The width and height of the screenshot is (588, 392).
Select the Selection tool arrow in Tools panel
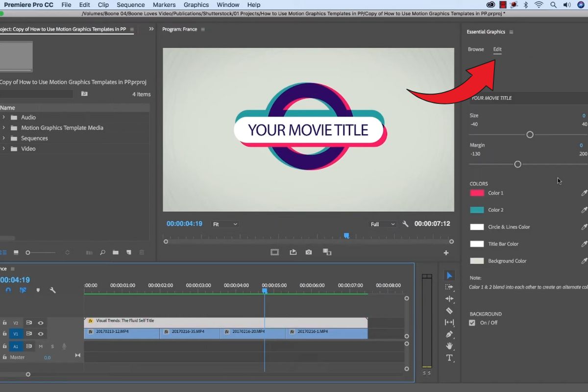449,275
